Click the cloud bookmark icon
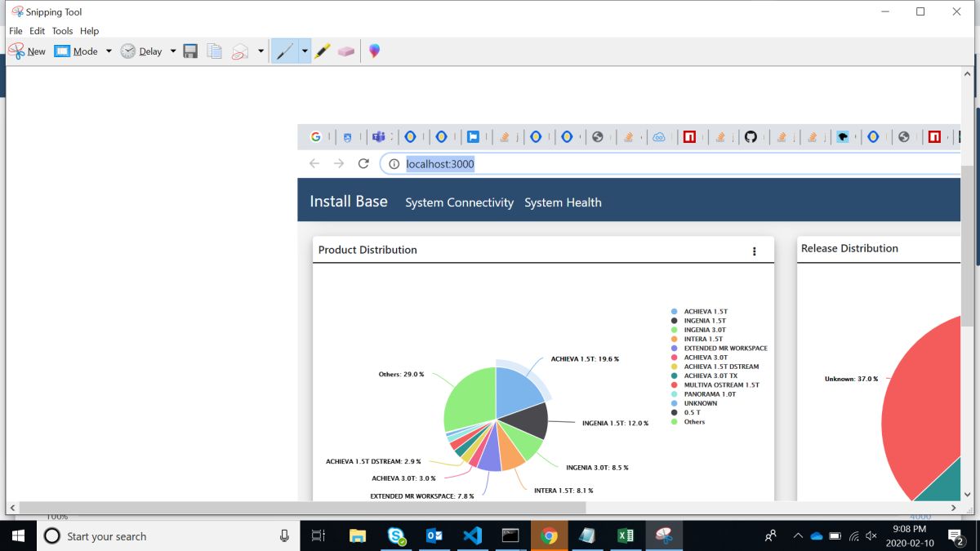This screenshot has width=980, height=551. (x=659, y=137)
